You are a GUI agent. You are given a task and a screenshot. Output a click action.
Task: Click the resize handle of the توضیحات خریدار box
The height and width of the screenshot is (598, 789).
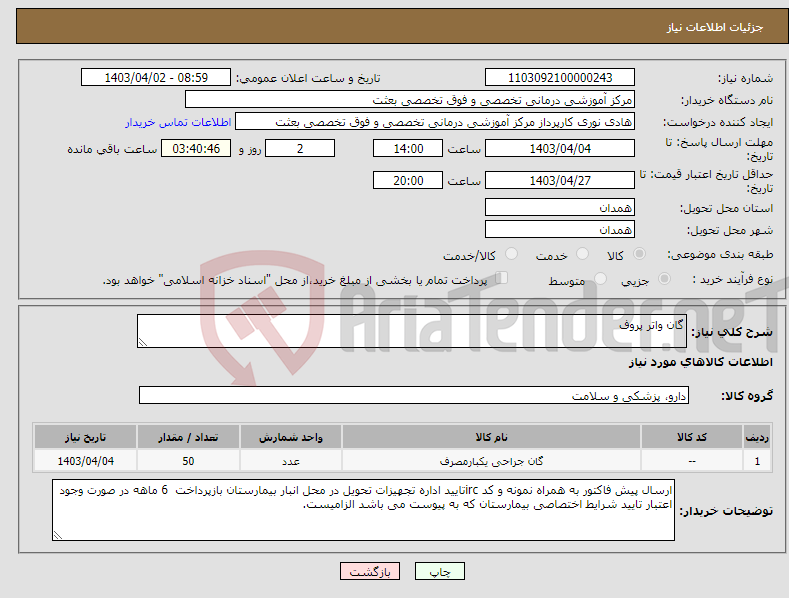tap(58, 535)
